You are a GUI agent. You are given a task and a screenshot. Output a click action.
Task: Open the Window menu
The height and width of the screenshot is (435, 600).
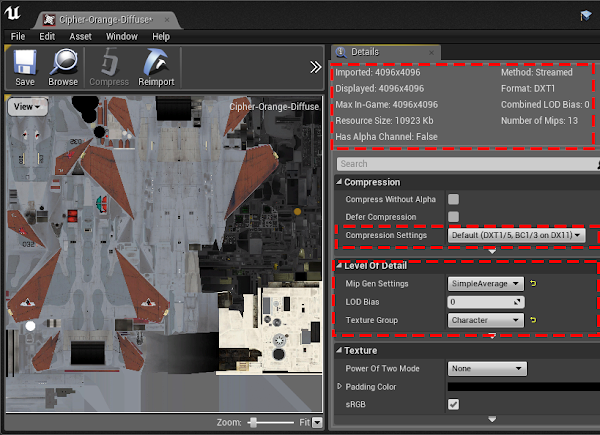tap(121, 36)
